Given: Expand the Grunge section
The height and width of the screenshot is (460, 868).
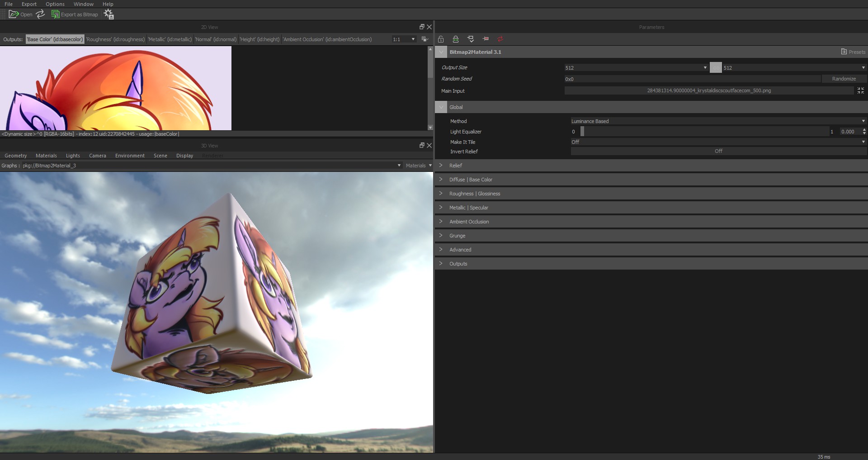Looking at the screenshot, I should coord(441,236).
